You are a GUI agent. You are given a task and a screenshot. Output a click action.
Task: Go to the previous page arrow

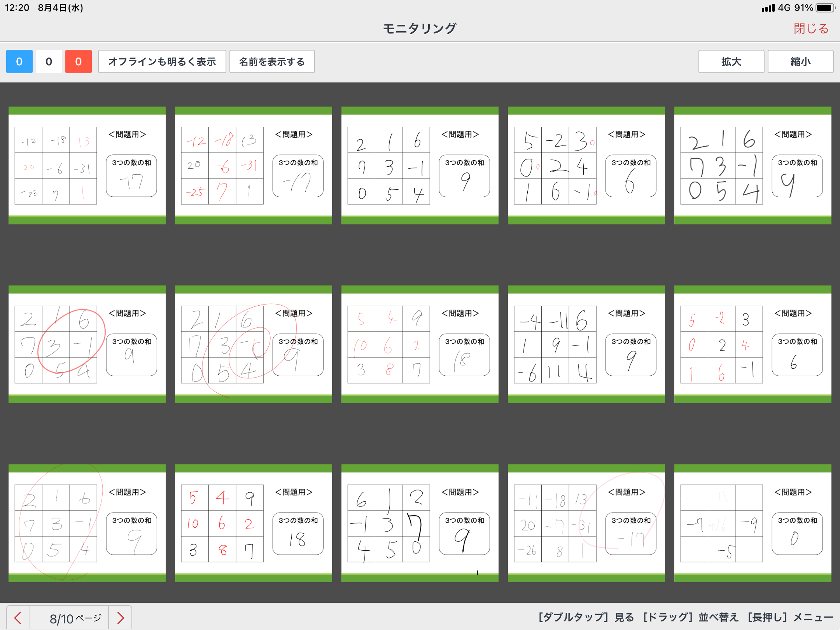18,618
